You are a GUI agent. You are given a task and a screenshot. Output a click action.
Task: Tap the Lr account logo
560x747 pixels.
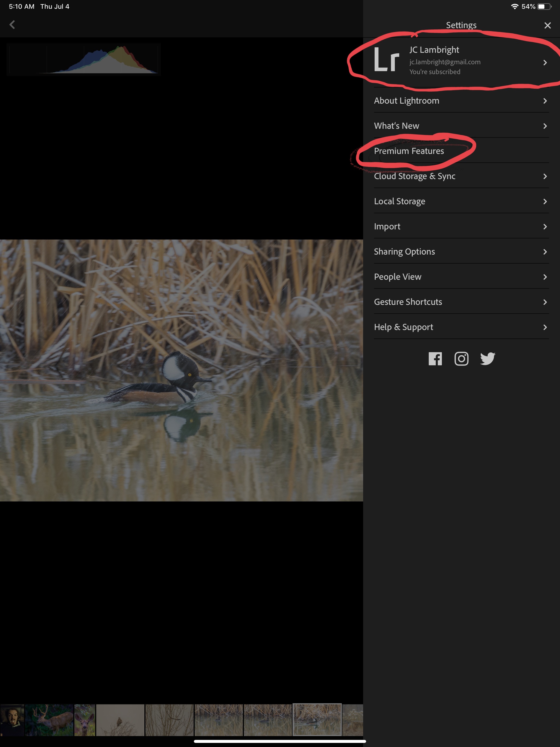click(386, 60)
